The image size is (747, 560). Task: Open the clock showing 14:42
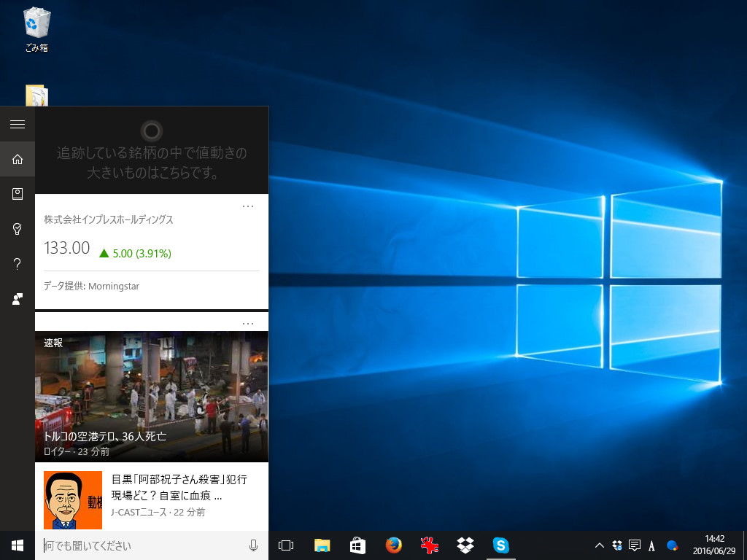pos(714,539)
